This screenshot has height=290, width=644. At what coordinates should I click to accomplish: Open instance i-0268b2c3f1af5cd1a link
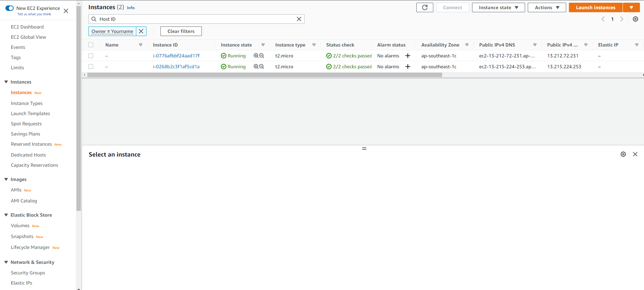[176, 67]
